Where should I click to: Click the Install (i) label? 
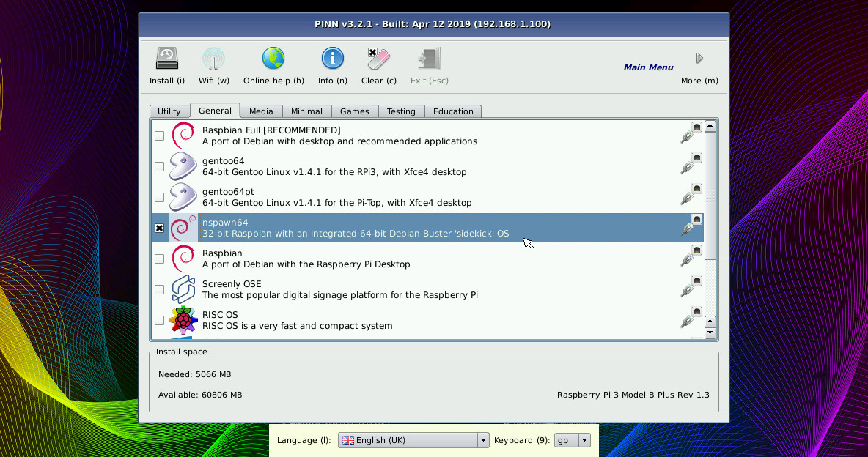tap(167, 81)
